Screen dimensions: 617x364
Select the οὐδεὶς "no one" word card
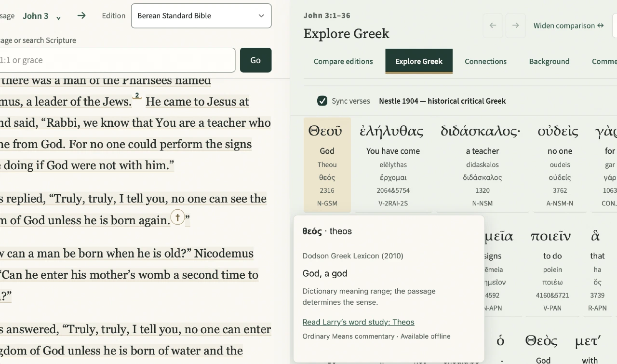[560, 164]
